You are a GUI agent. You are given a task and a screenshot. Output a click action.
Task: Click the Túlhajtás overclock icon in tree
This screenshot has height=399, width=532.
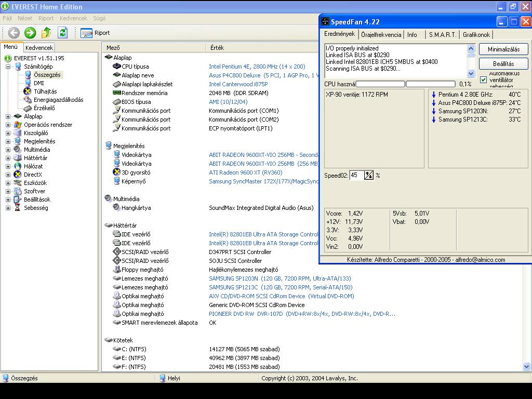28,91
